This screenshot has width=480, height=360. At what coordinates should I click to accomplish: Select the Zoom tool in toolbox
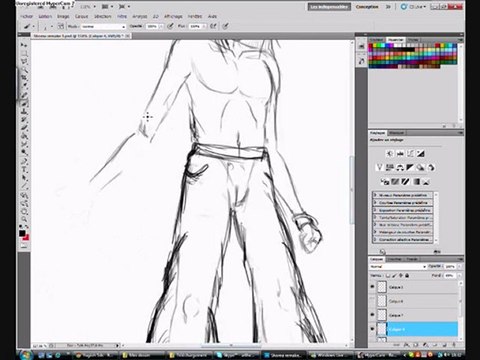coord(24,219)
